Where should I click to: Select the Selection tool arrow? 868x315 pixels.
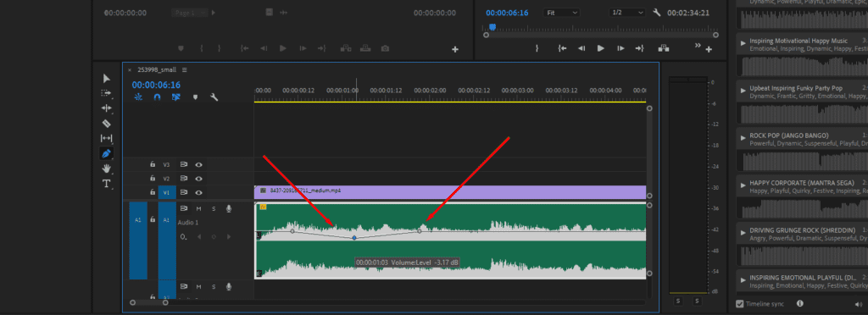[106, 79]
